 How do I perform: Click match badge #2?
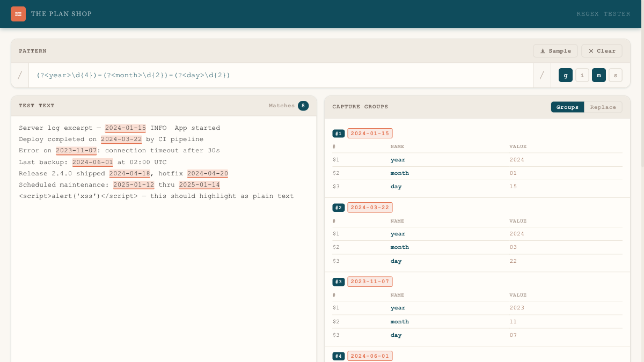[x=339, y=208]
